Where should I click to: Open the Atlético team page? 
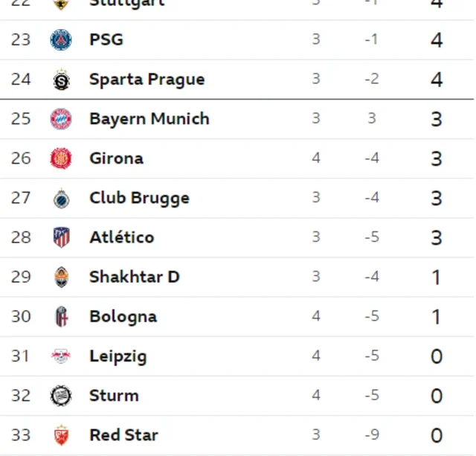(x=122, y=237)
